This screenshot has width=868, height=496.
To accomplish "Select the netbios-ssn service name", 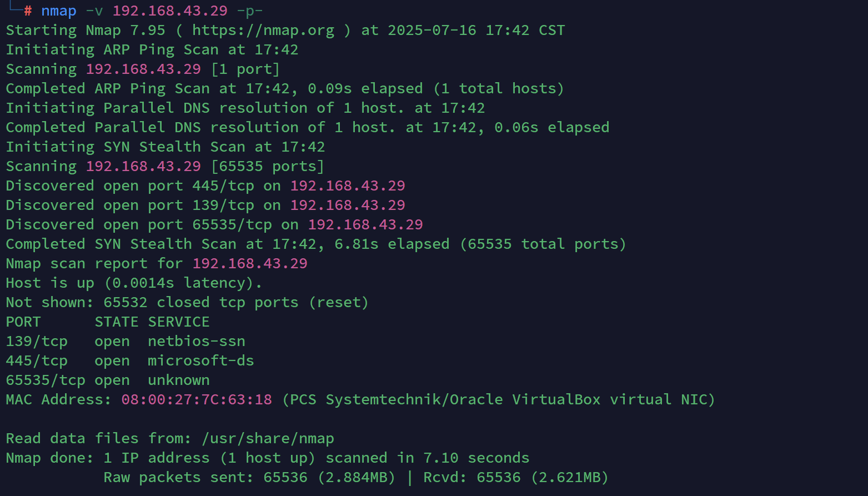I will 196,342.
